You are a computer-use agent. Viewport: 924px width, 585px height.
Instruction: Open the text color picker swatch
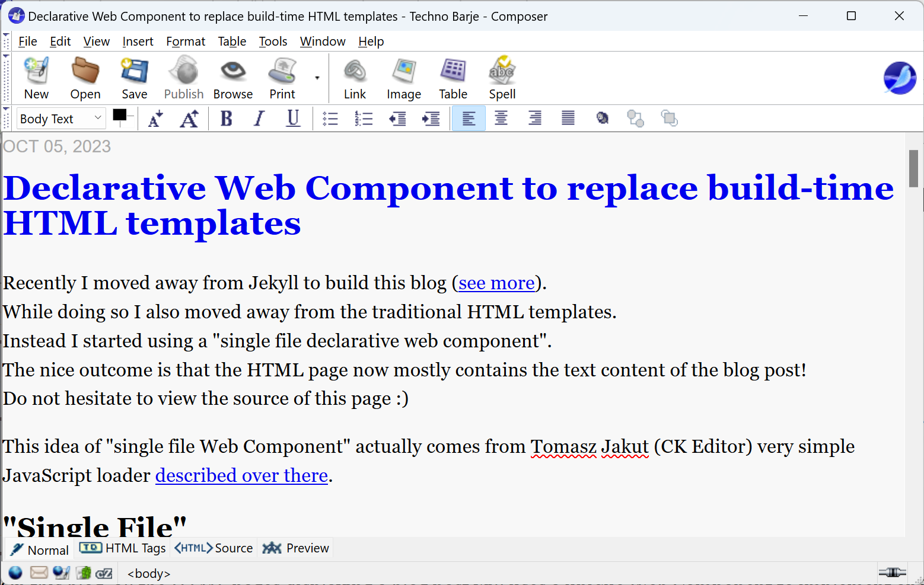coord(120,115)
